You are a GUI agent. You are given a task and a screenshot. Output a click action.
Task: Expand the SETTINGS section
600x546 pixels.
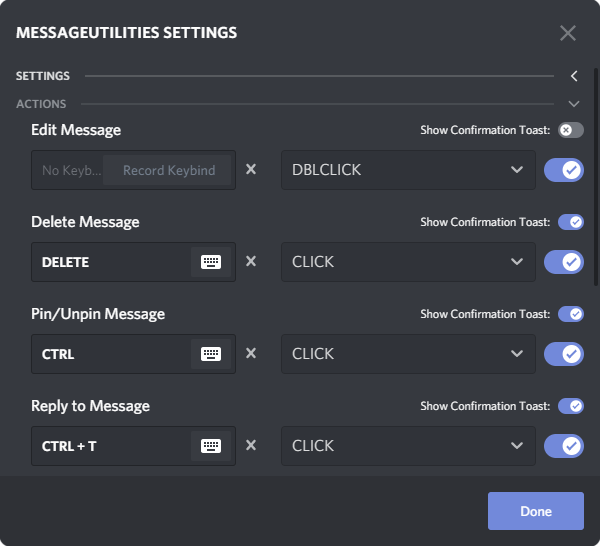[x=574, y=76]
